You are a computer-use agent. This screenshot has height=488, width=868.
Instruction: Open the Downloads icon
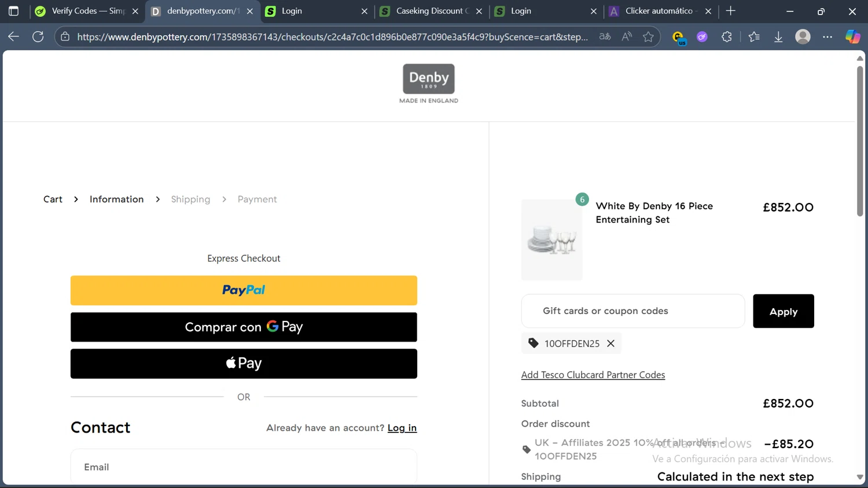[x=778, y=36]
